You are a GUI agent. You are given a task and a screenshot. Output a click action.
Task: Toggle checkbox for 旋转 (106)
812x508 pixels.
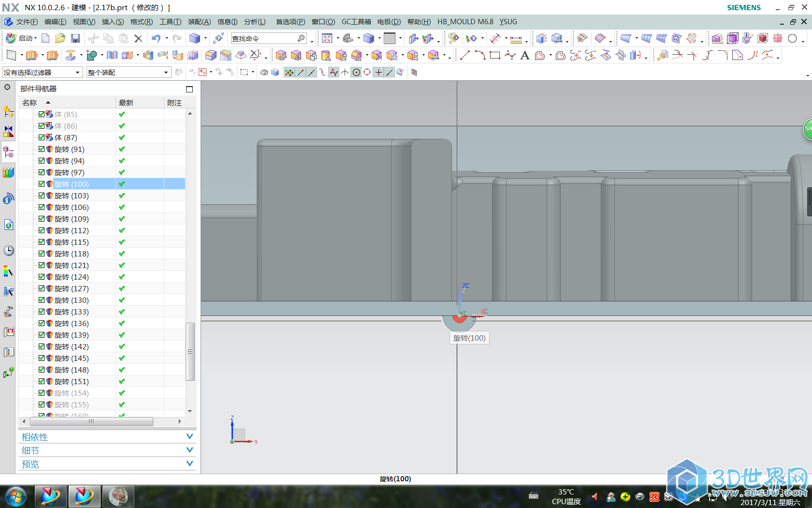point(42,207)
